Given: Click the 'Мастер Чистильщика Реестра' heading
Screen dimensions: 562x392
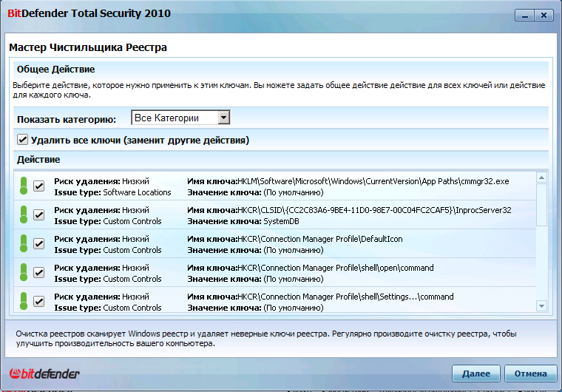Looking at the screenshot, I should click(88, 47).
